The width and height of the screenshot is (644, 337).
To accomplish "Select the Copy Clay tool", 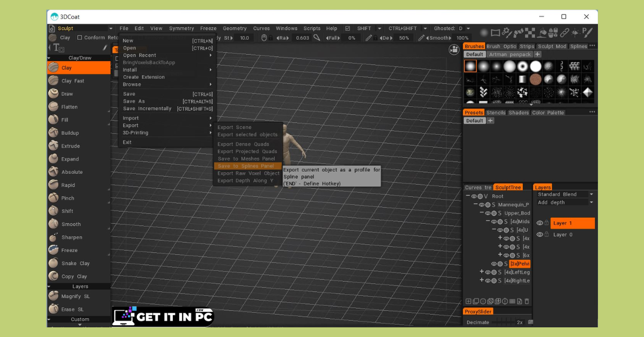I will pos(79,276).
